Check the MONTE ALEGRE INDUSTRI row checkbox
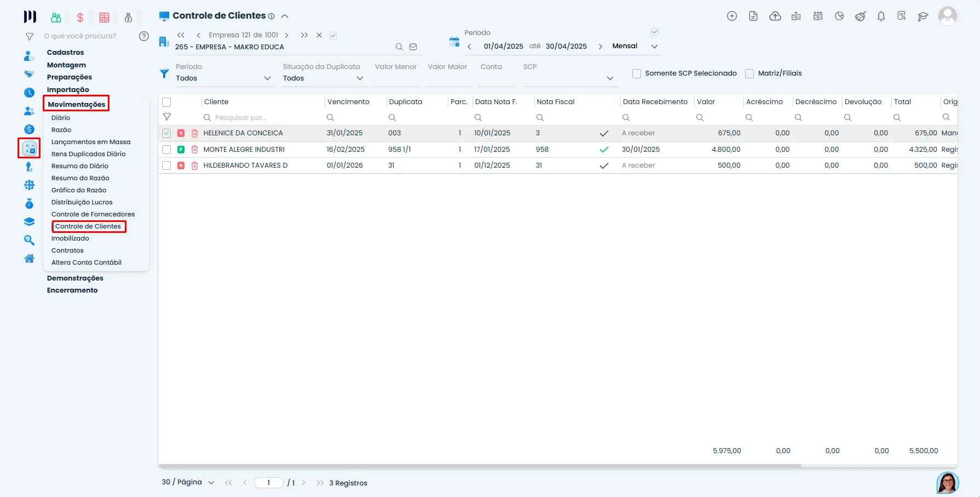Image resolution: width=980 pixels, height=497 pixels. 166,150
